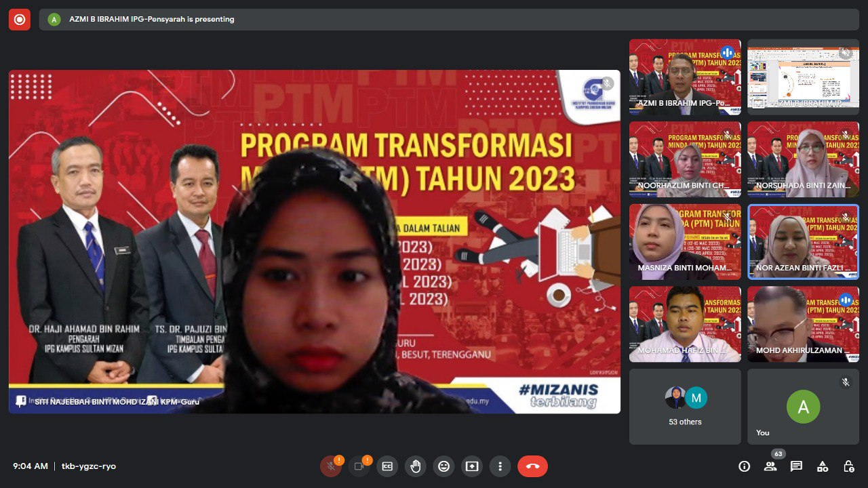This screenshot has height=488, width=868.
Task: Raise hand button
Action: 416,466
